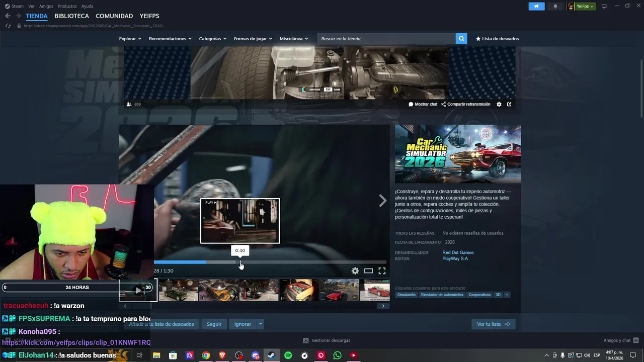Viewport: 644px width, 362px height.
Task: Select the Cooperativos tag
Action: coord(479,295)
